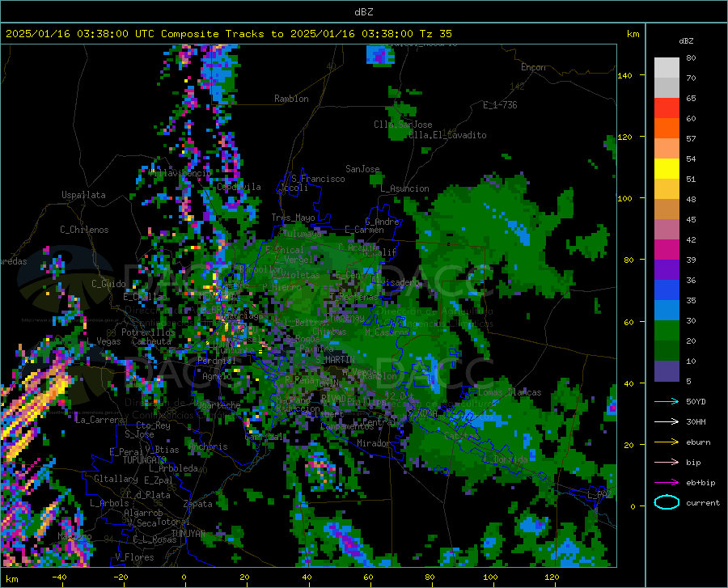Click the 'S_MARTIN' map label
Viewport: 728px width, 588px height.
coord(335,360)
